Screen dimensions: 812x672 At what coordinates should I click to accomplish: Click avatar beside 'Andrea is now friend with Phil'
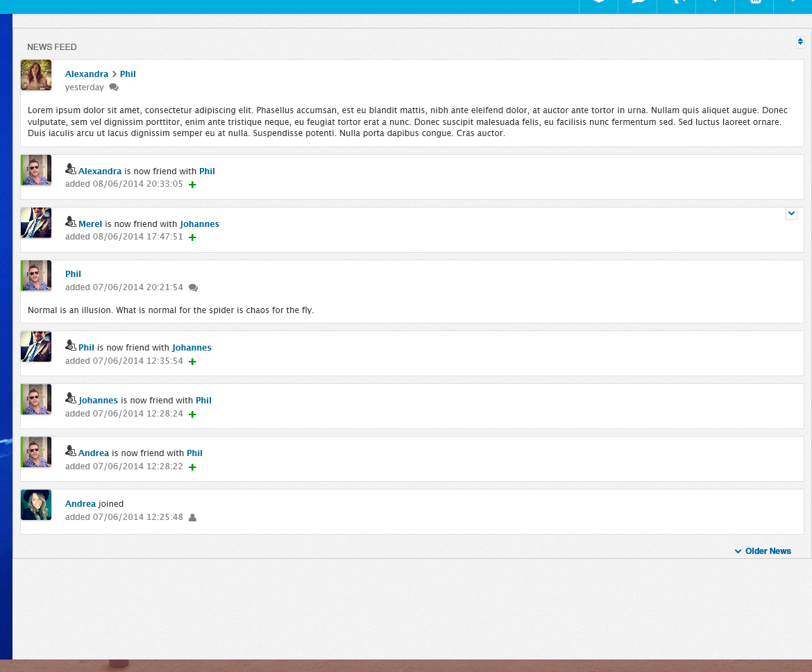(36, 452)
